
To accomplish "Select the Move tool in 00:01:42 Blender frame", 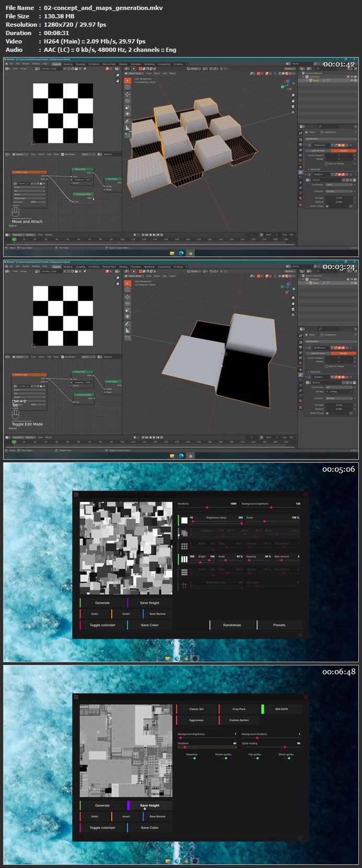I will tap(127, 94).
